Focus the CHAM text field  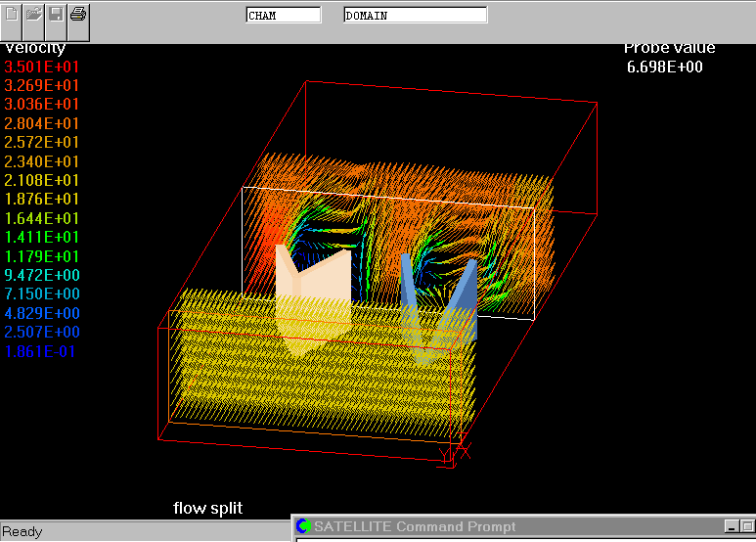click(x=283, y=16)
